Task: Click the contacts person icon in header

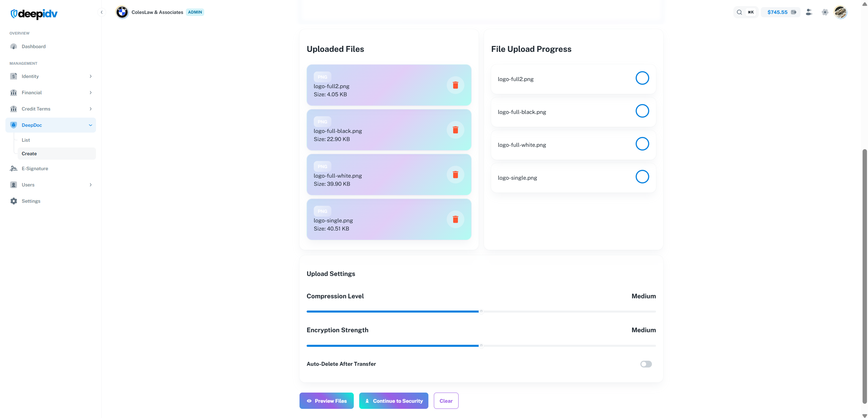Action: pyautogui.click(x=809, y=12)
